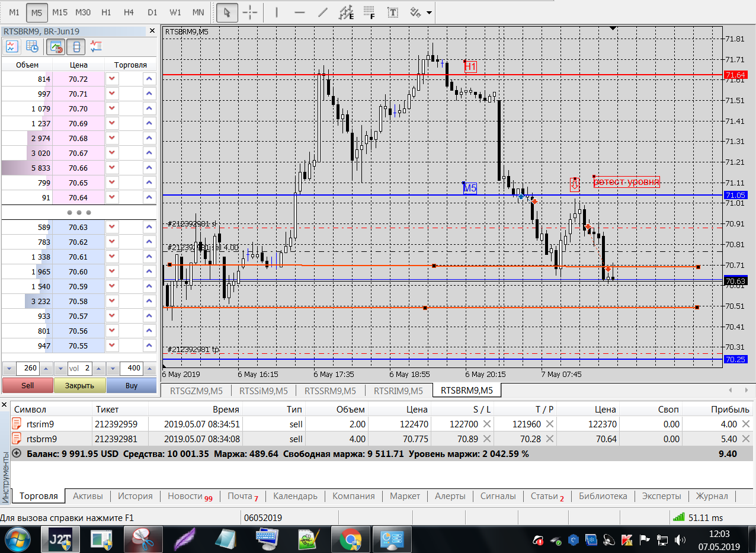
Task: Switch chart timeframe to MN
Action: (198, 12)
